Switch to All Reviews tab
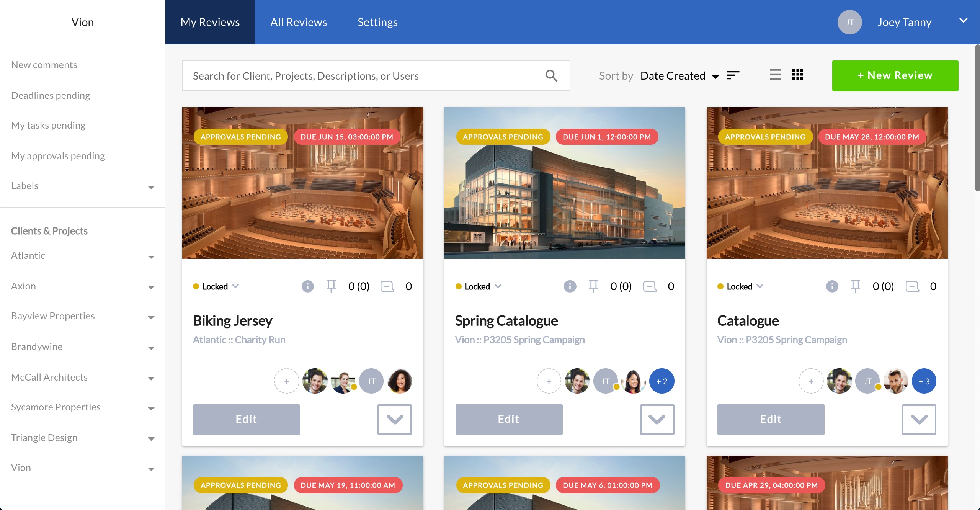This screenshot has width=980, height=510. [299, 22]
